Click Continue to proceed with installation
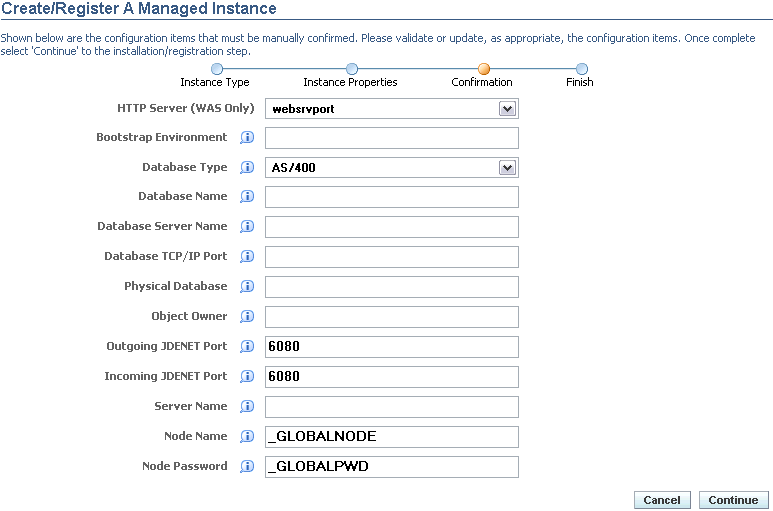 [x=734, y=500]
